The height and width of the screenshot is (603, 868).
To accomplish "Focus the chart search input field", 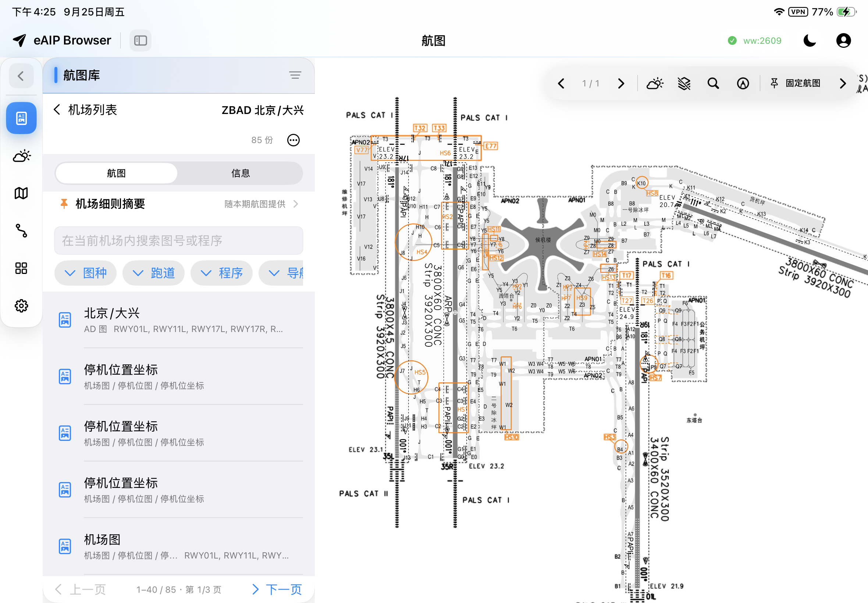I will pyautogui.click(x=179, y=241).
